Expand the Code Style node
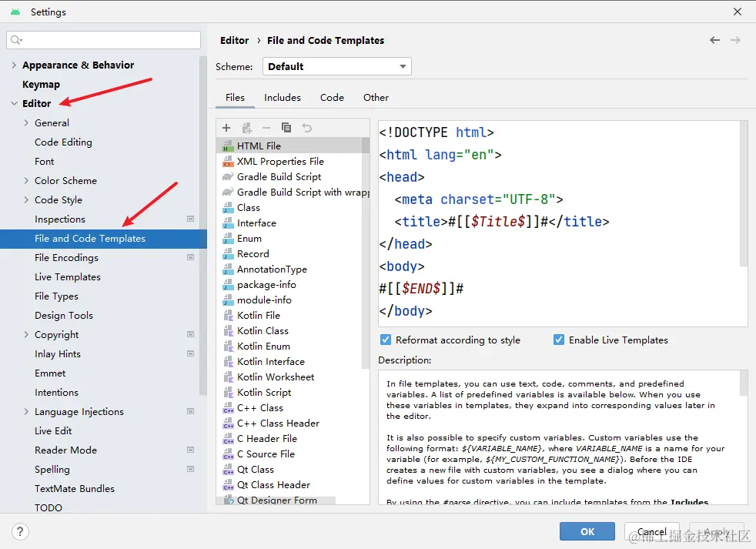The height and width of the screenshot is (549, 756). (x=26, y=199)
